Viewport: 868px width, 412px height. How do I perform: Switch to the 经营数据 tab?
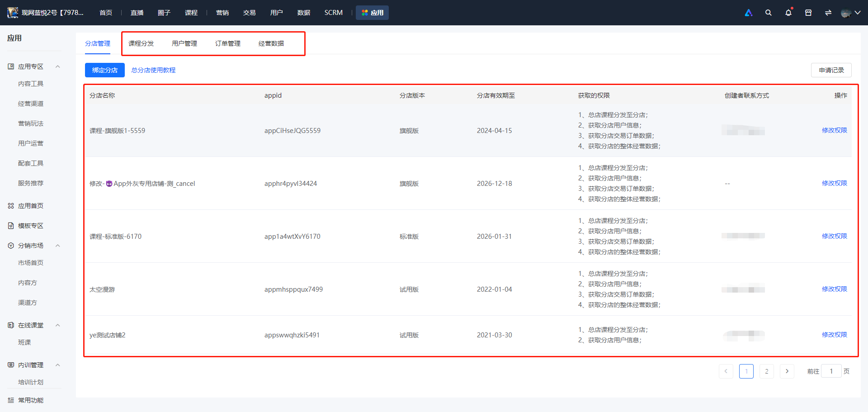[x=271, y=43]
